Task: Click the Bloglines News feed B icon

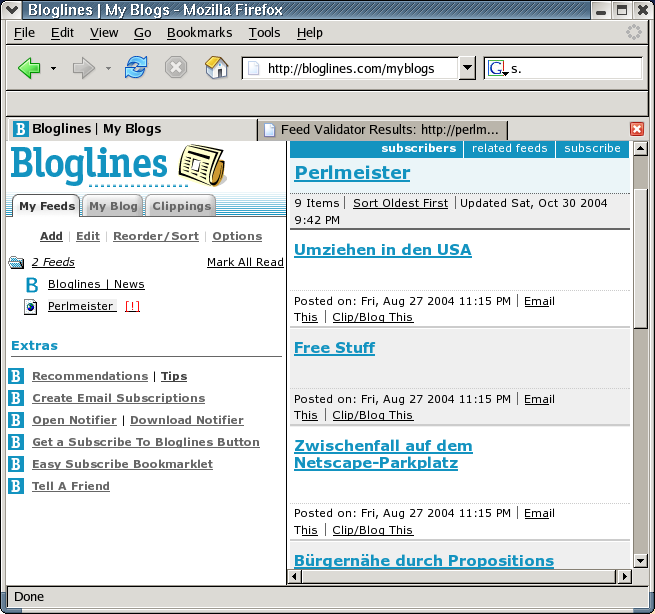Action: pos(32,285)
